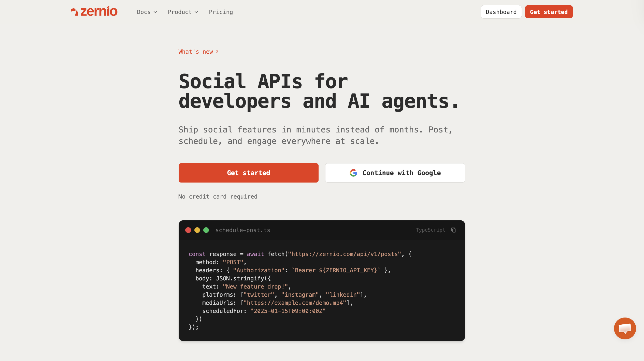Click the zernio API URL in code

click(345, 254)
